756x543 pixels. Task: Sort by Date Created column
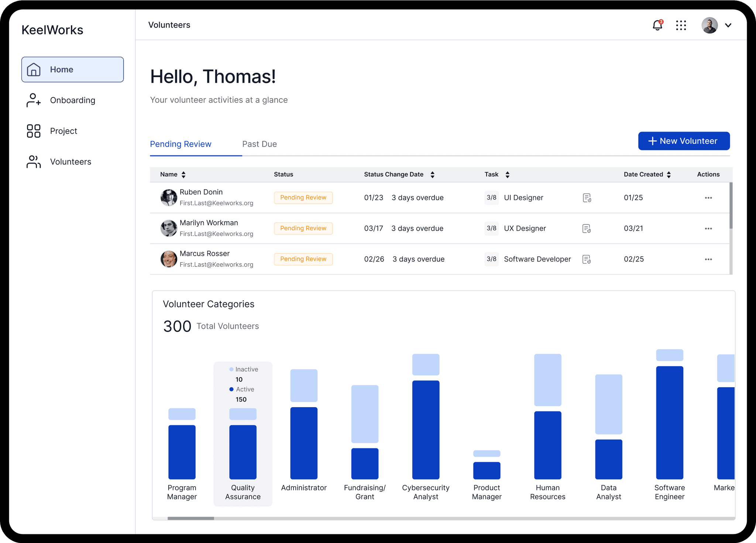[669, 175]
